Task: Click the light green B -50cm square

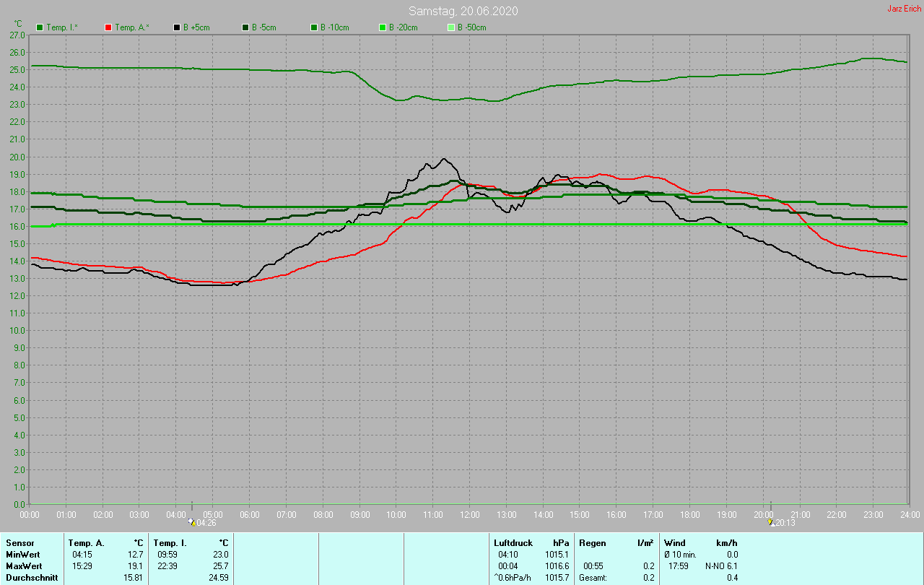Action: (x=451, y=27)
